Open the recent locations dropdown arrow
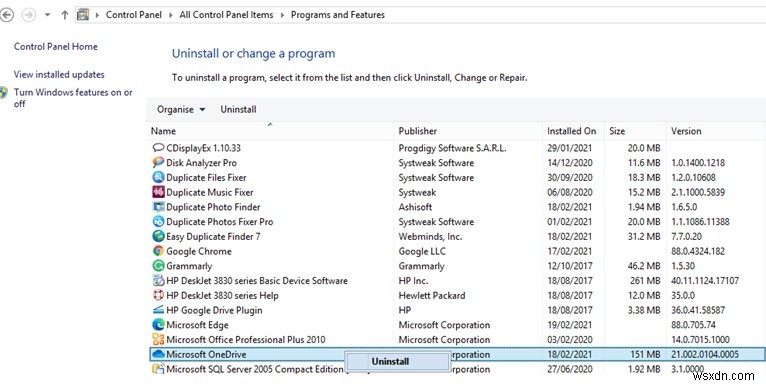 tap(47, 15)
